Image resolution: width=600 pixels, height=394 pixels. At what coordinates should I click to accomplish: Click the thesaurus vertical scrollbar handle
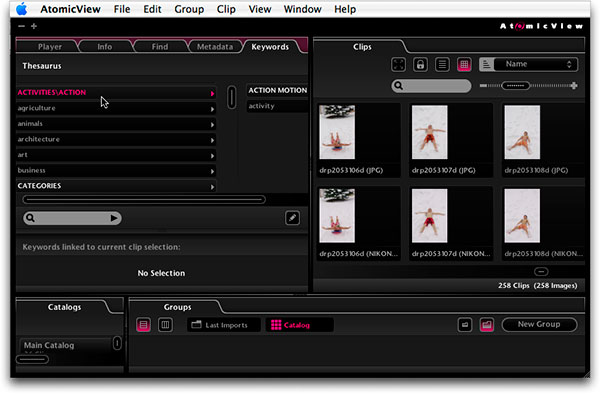point(232,97)
